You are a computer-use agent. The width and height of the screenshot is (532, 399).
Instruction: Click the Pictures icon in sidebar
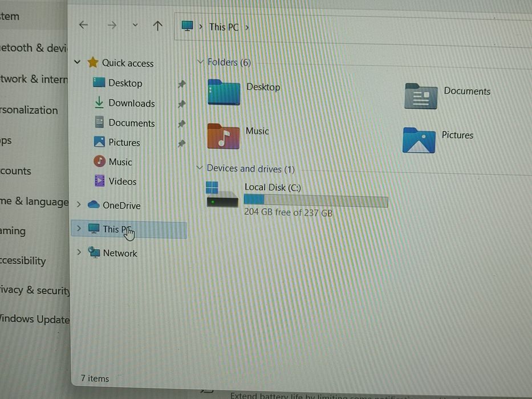pos(99,142)
